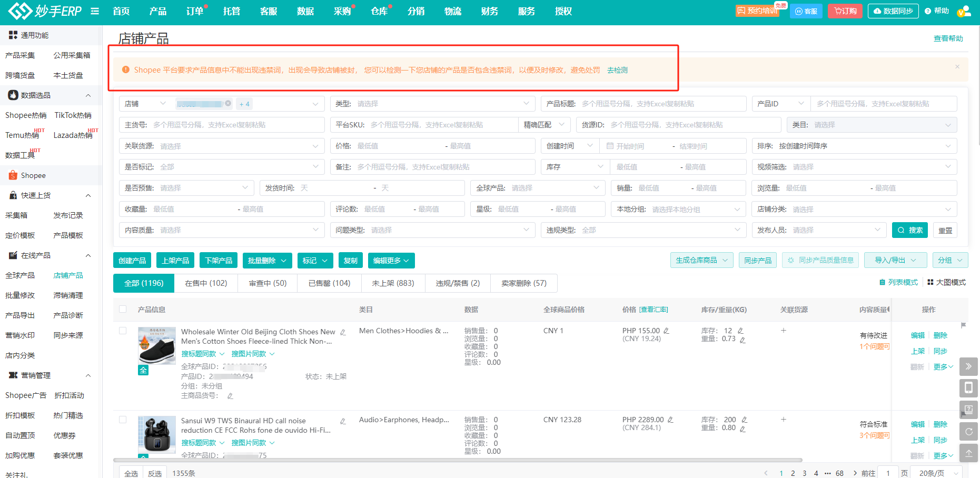This screenshot has height=478, width=980.
Task: Open the 编辑更多 dropdown button
Action: pos(391,261)
